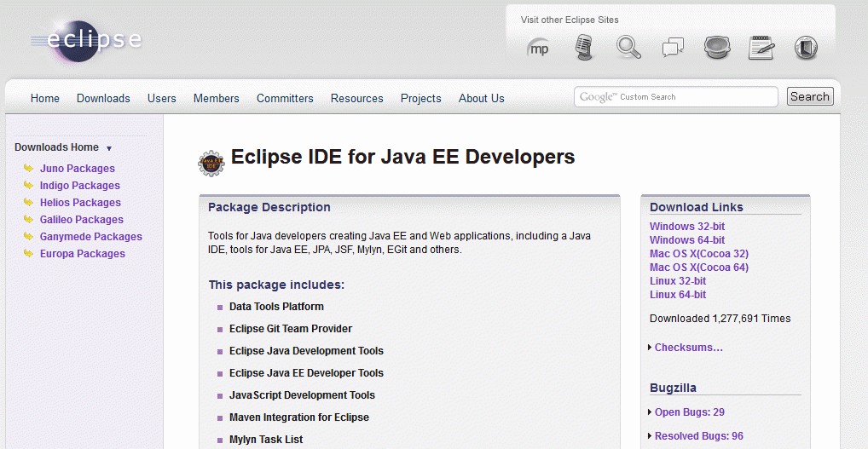
Task: Download the Mac OS X(Cocoa 64) package
Action: 699,268
